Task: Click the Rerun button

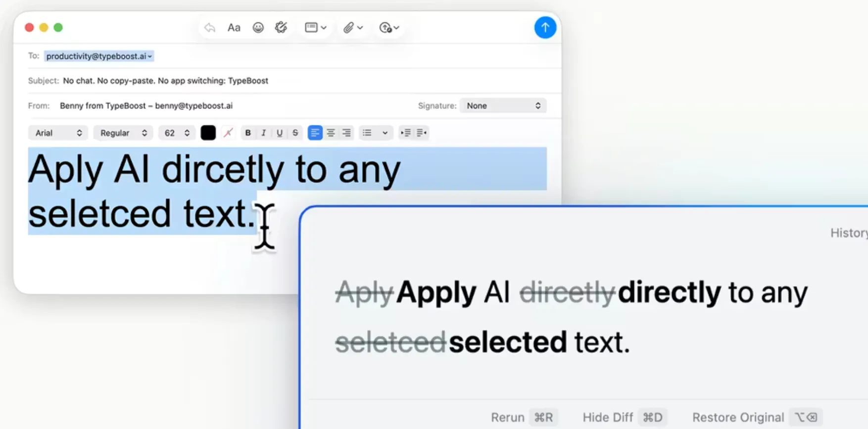Action: [x=525, y=417]
